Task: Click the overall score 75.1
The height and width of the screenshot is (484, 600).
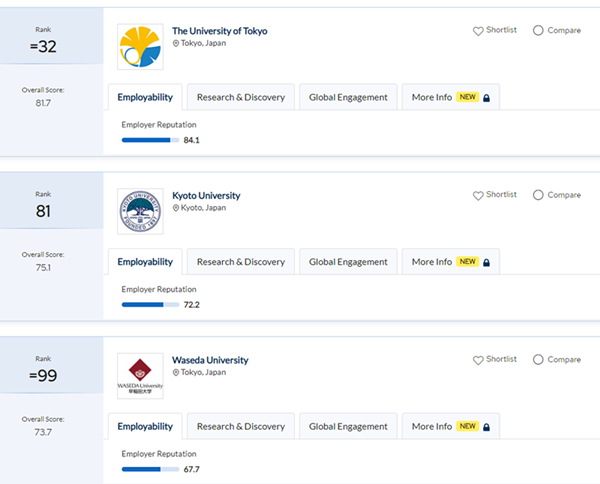Action: (x=43, y=267)
